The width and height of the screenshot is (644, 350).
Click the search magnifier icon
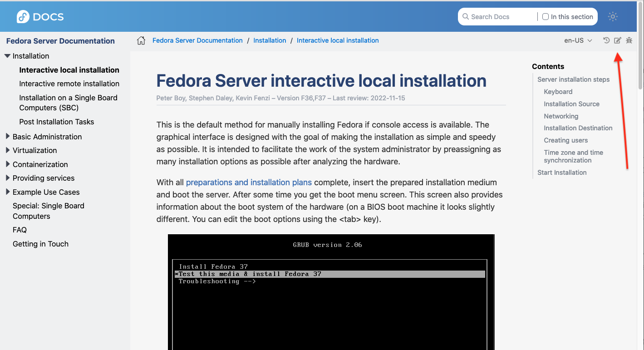(466, 17)
